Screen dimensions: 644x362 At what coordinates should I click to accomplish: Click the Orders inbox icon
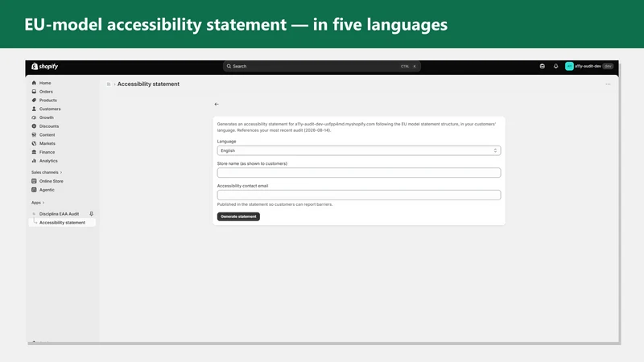(x=34, y=92)
